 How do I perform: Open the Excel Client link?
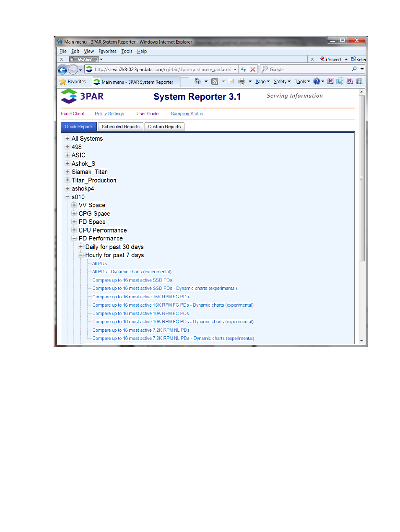[73, 114]
